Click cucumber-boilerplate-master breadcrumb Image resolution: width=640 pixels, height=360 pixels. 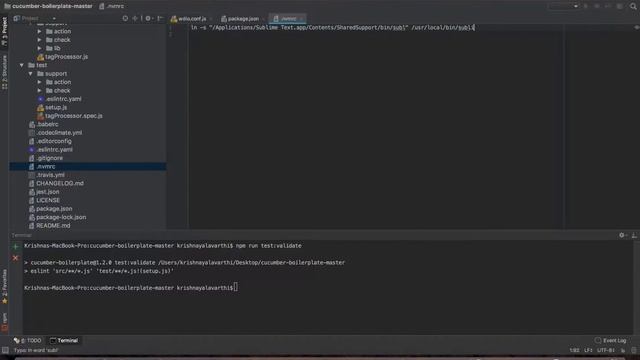[x=48, y=6]
